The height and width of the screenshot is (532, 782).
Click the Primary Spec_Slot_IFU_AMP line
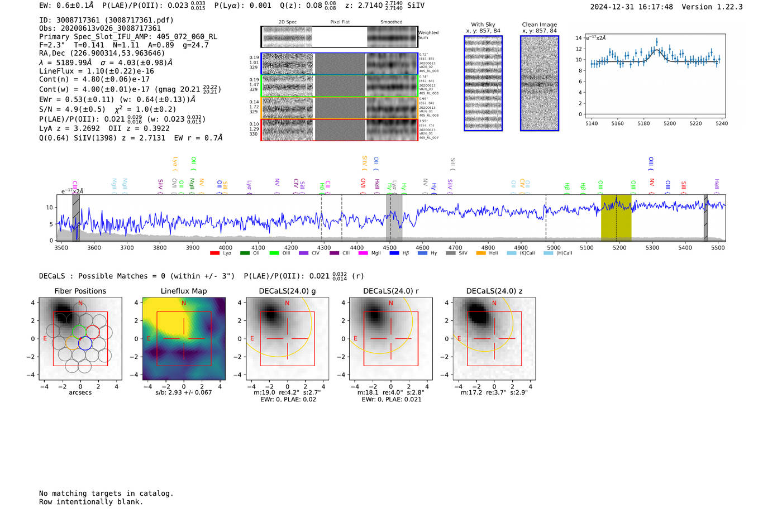[128, 37]
